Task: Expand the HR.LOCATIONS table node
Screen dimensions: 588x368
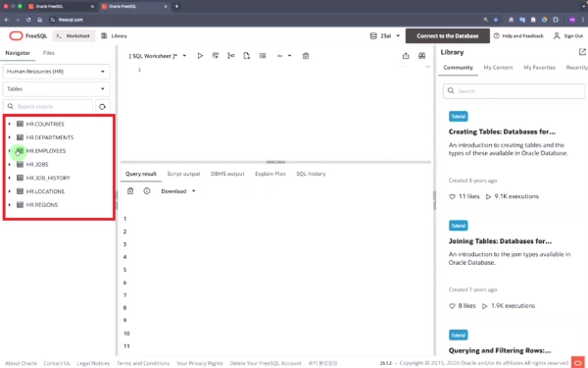Action: tap(10, 191)
